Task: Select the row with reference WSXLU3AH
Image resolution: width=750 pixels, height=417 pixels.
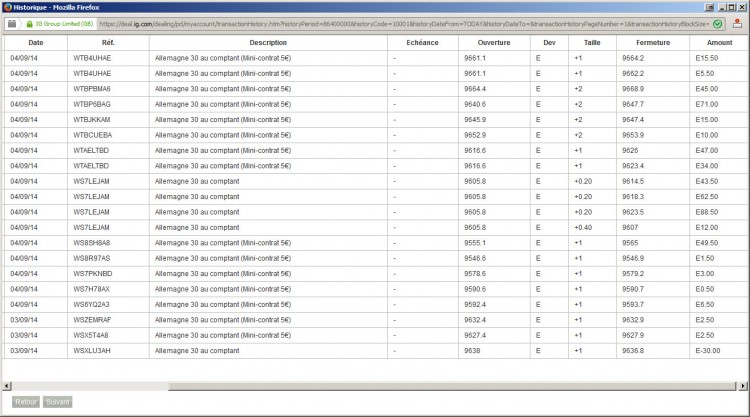Action: 376,351
